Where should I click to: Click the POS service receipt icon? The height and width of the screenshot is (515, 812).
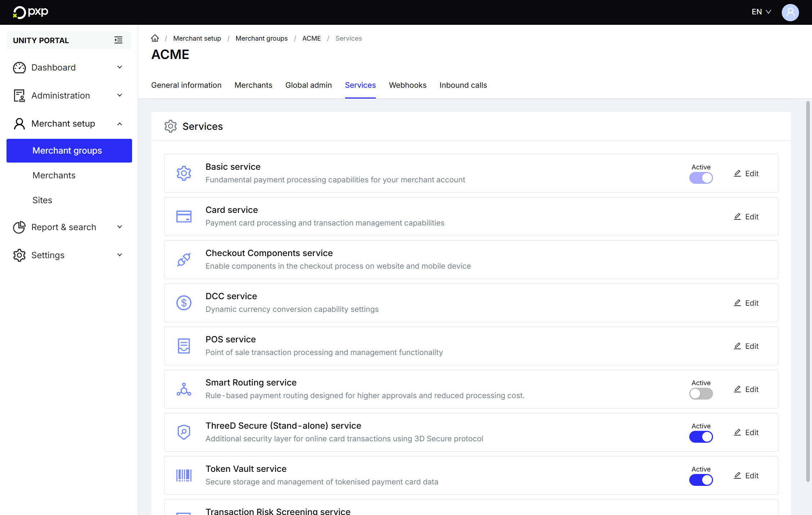[184, 346]
